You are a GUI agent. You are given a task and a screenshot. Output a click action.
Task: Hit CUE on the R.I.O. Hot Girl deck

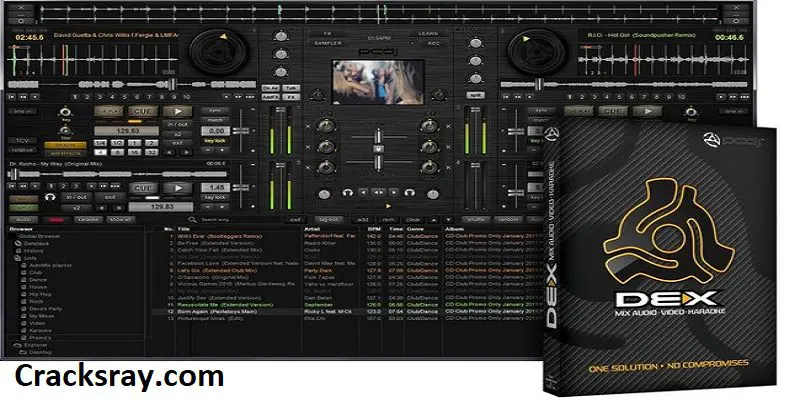pos(612,111)
